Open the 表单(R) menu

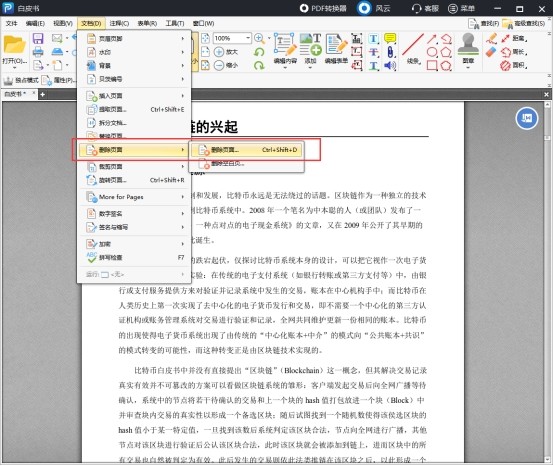click(x=147, y=23)
